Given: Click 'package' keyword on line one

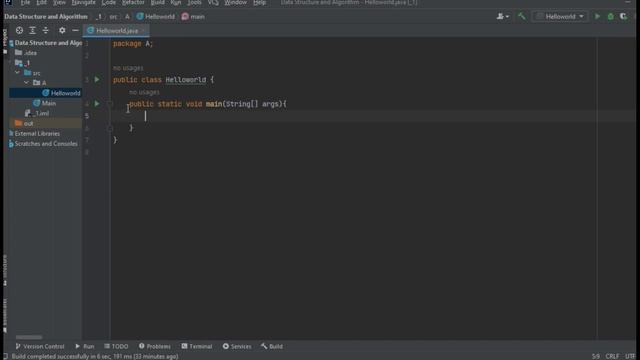Looking at the screenshot, I should click(127, 44).
